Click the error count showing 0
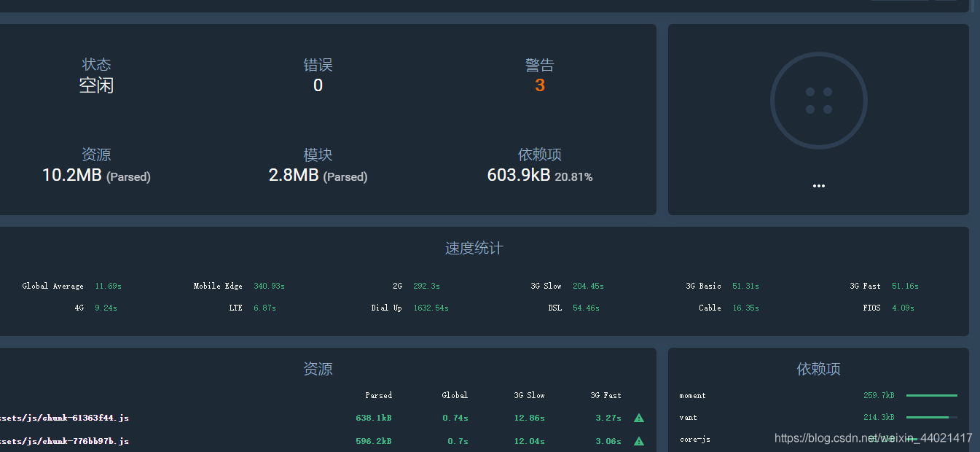The width and height of the screenshot is (980, 452). tap(318, 85)
